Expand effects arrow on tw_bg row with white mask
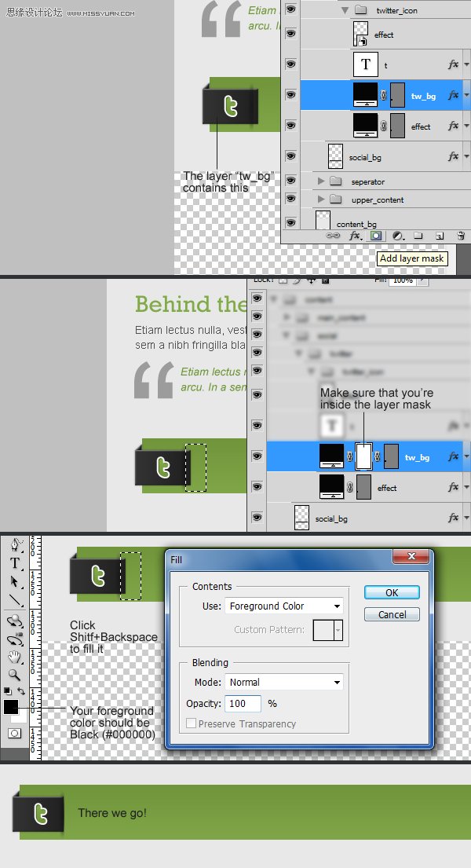The width and height of the screenshot is (471, 868). coord(466,457)
